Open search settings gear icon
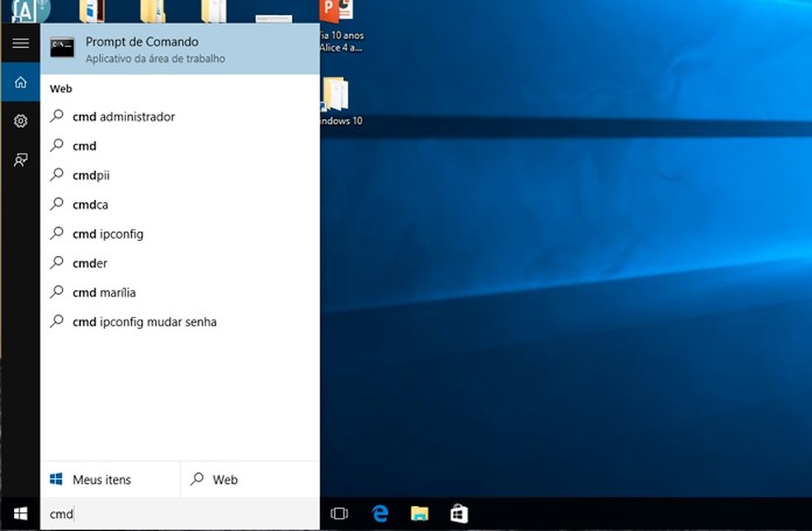This screenshot has width=812, height=531. (21, 121)
